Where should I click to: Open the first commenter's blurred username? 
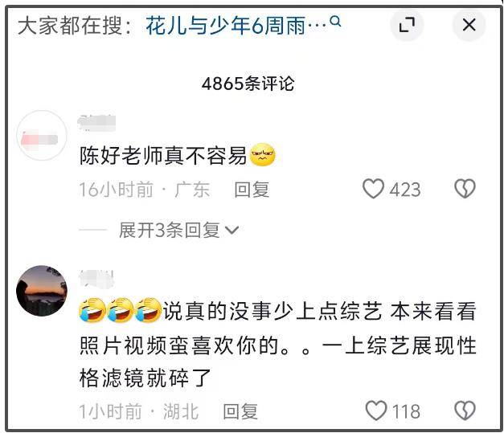click(x=96, y=122)
